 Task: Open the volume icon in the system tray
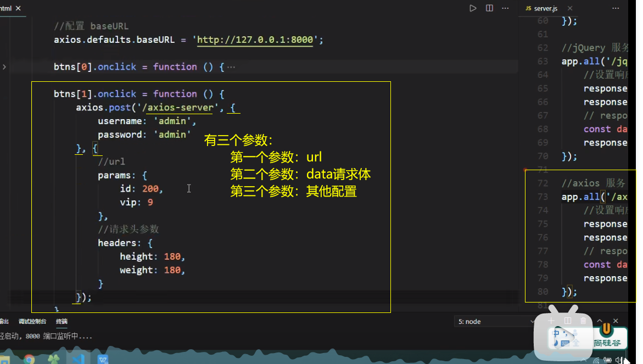pos(618,360)
